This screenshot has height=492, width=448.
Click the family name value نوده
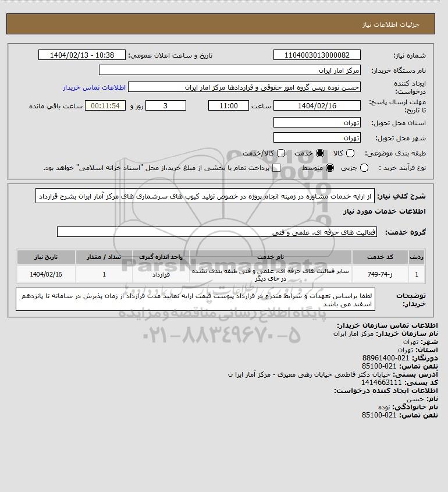pos(384,407)
